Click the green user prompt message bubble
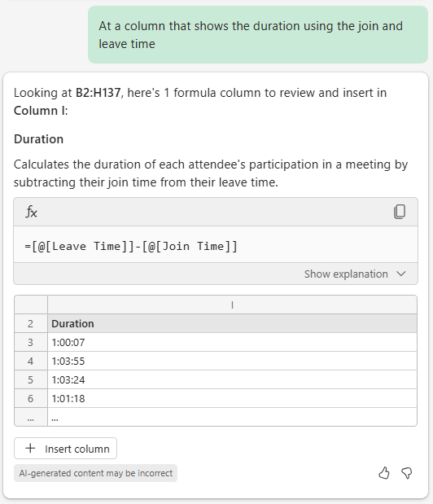This screenshot has height=504, width=433. [258, 34]
